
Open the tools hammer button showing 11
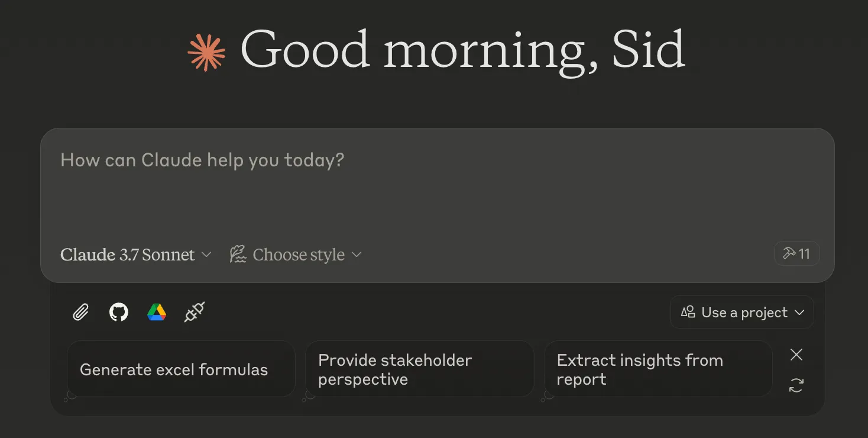(796, 254)
